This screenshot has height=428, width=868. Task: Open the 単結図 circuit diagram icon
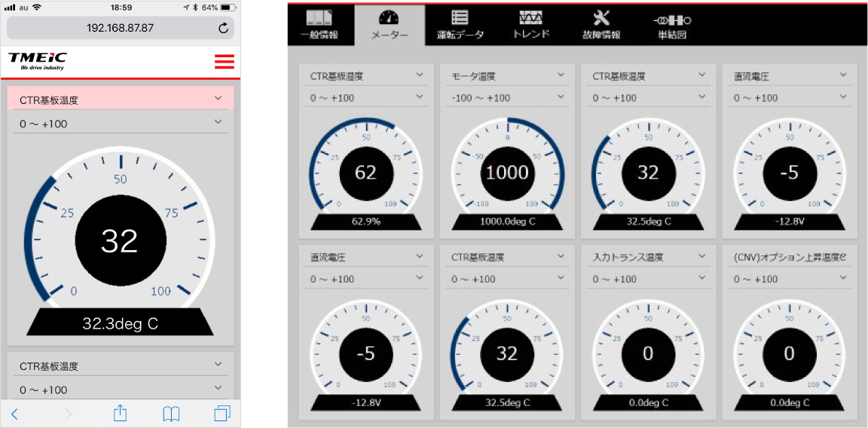[x=671, y=20]
